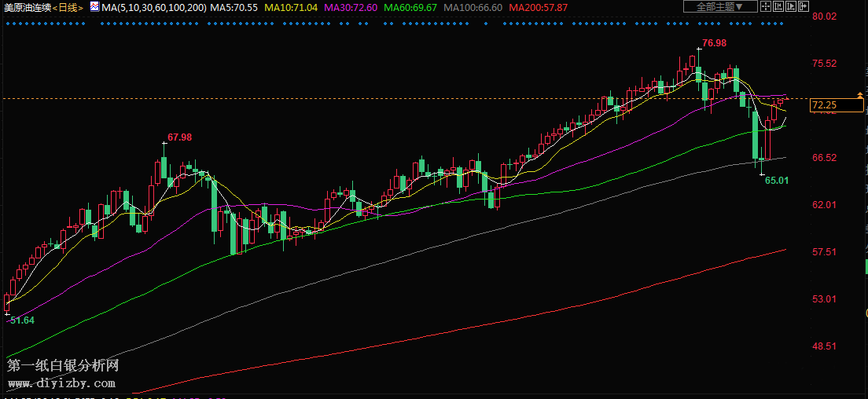Click the crosshair grid icon in toolbar
This screenshot has height=399, width=868.
767,6
